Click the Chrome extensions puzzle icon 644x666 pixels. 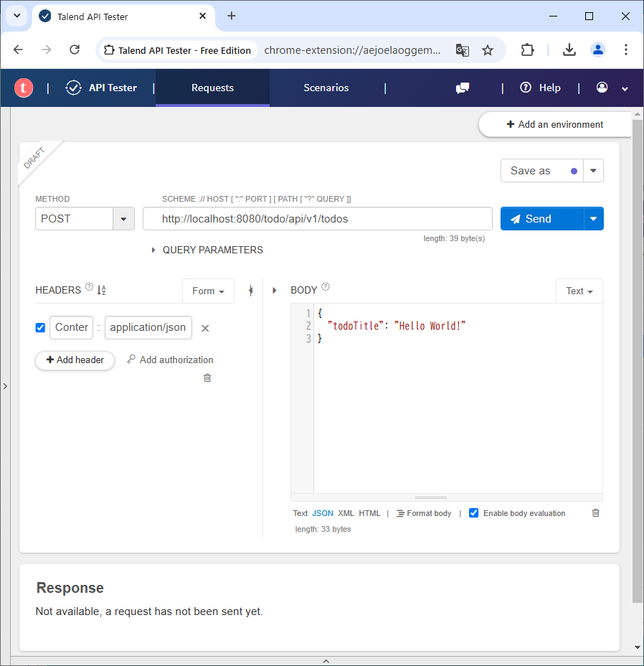(x=527, y=50)
